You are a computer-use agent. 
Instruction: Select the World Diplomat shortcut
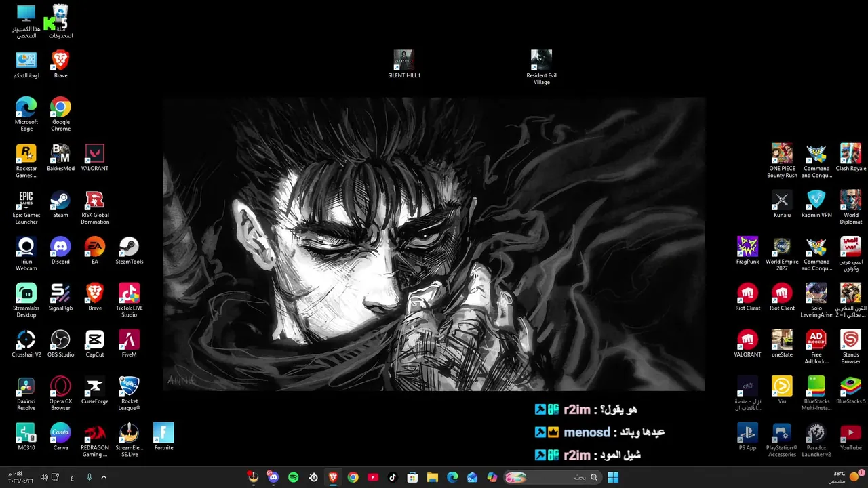[x=850, y=207]
